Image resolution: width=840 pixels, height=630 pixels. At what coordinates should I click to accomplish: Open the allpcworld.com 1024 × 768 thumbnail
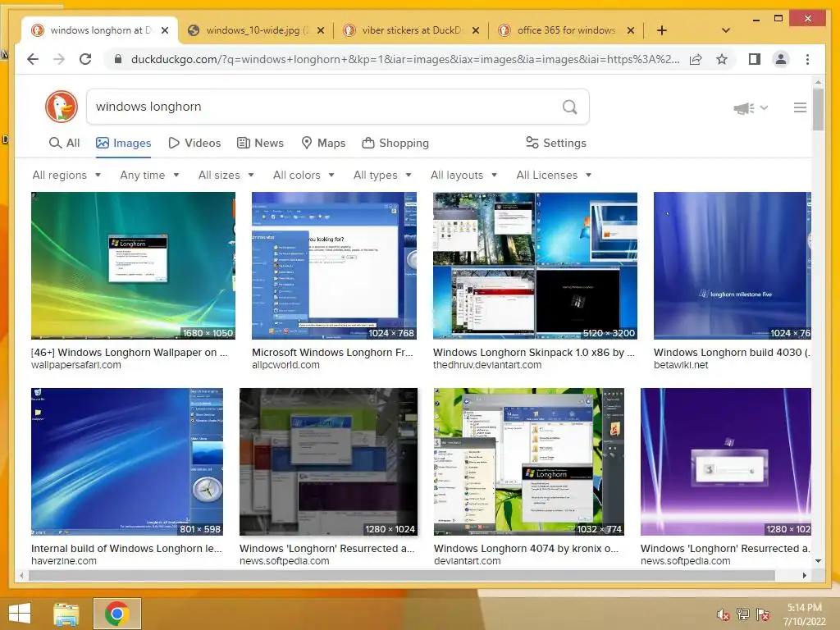click(335, 266)
